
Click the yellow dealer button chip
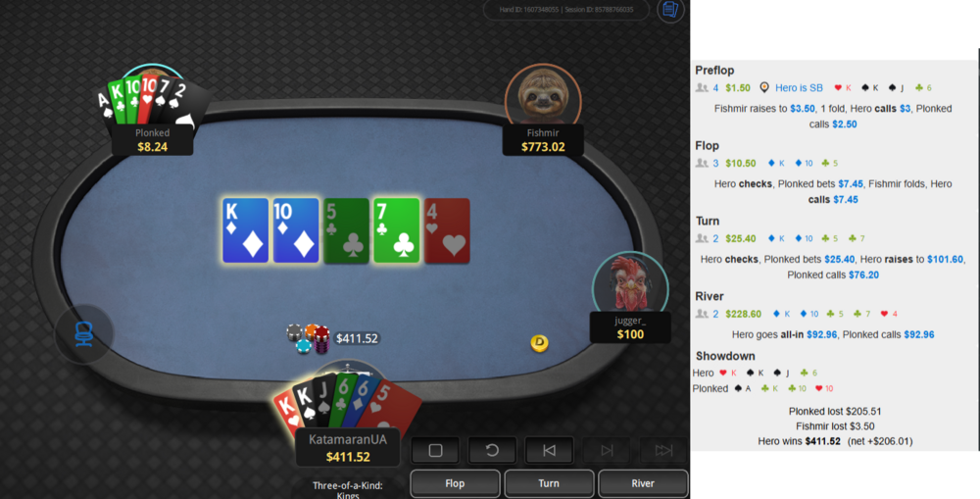click(x=539, y=343)
